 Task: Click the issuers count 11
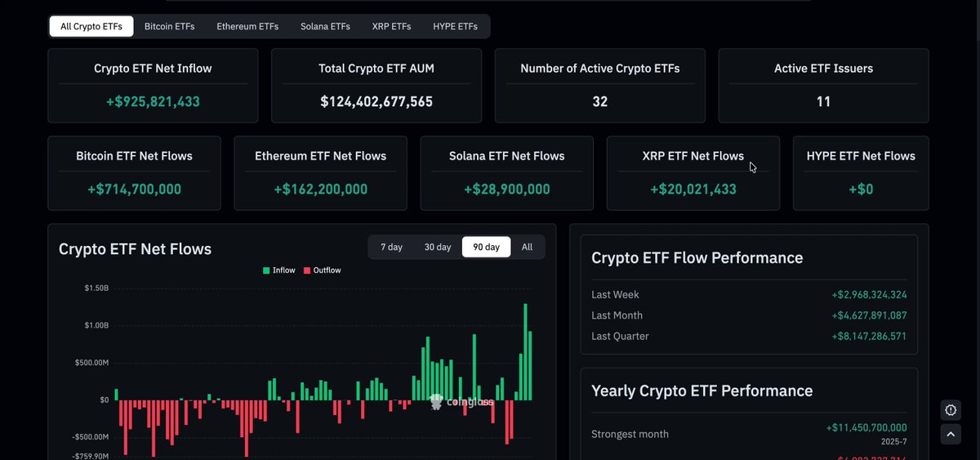pos(823,102)
